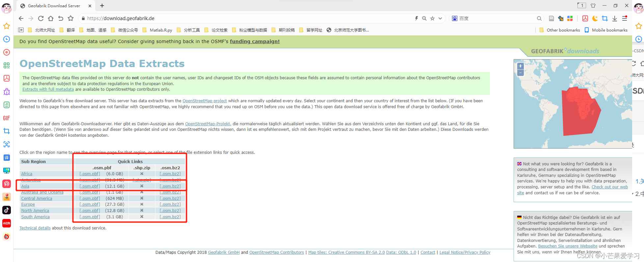This screenshot has width=644, height=262.
Task: Click the Baidu search box
Action: click(497, 18)
